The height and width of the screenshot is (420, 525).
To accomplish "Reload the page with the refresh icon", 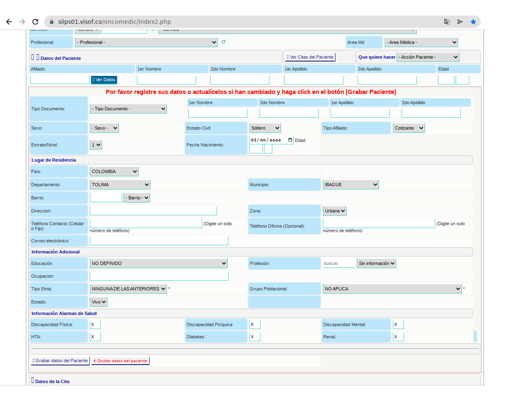I will pos(35,22).
